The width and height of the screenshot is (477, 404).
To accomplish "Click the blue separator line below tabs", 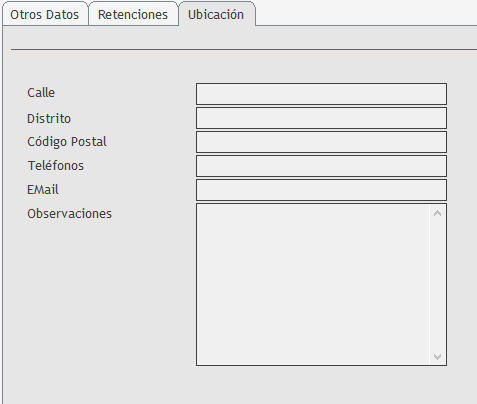I will click(x=244, y=50).
